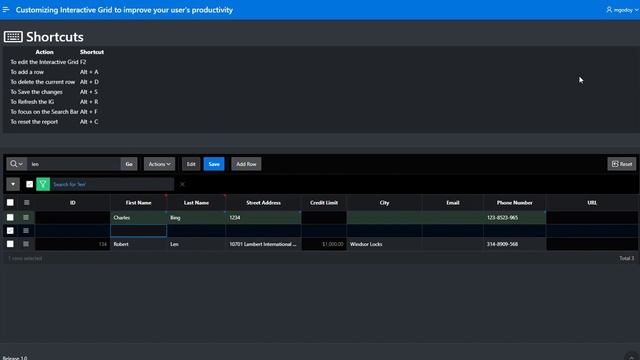Viewport: 640px width, 360px height.
Task: Click the '10701 Lambert International' address cell
Action: [263, 244]
